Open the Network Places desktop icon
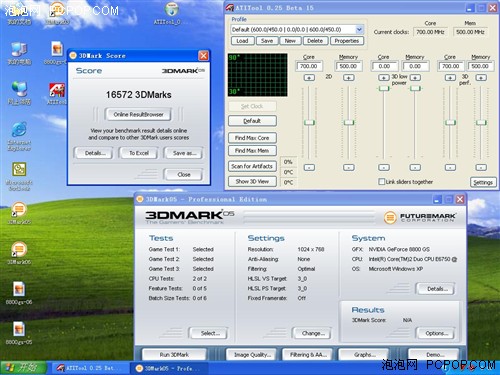Viewport: 500px width, 375px height. click(x=19, y=93)
